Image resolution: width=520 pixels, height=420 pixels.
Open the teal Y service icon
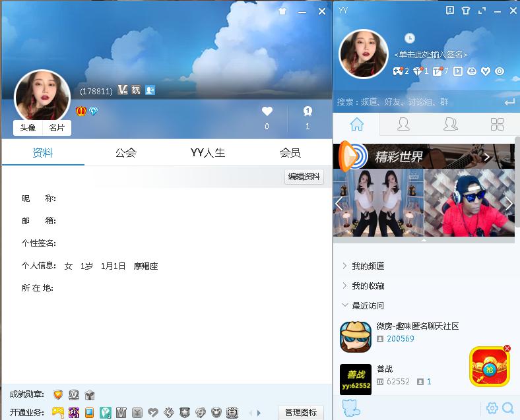[106, 412]
